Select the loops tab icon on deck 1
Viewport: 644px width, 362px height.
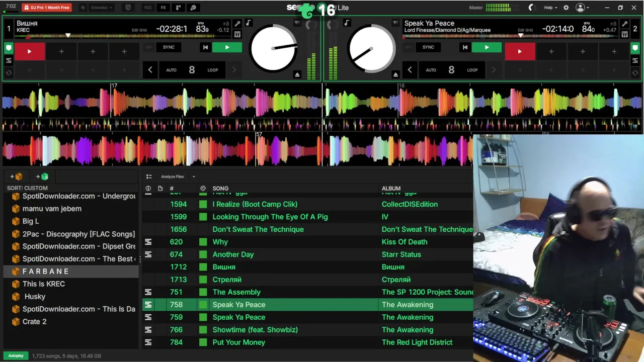click(x=9, y=61)
